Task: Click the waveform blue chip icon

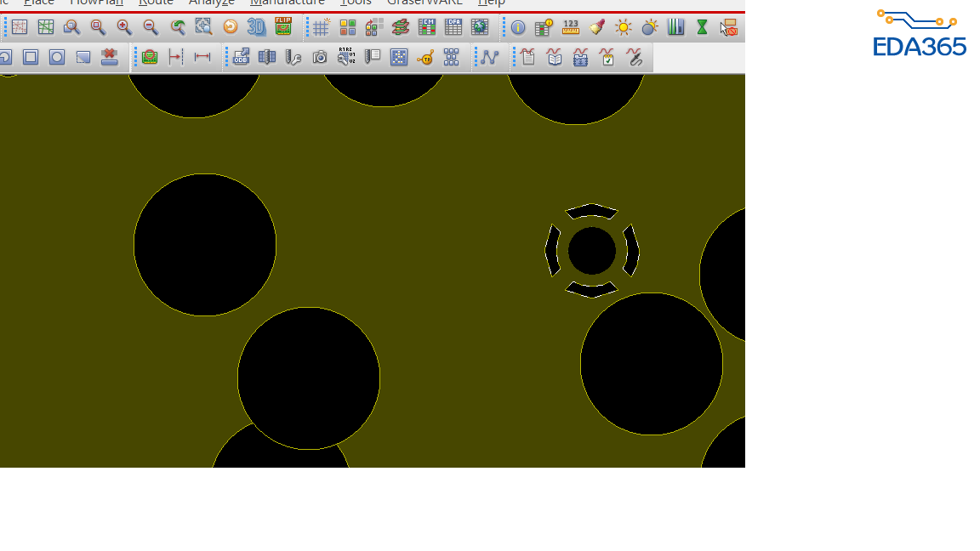Action: coord(581,58)
